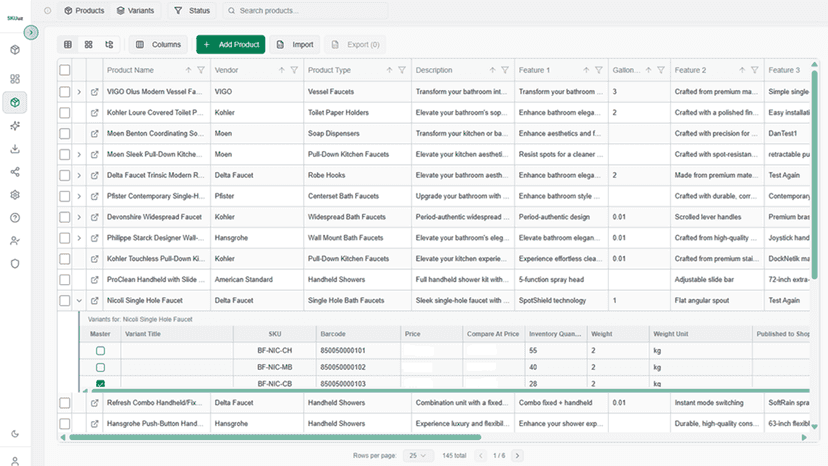Expand the sidebar with the green arrow button
This screenshot has height=466, width=828.
pyautogui.click(x=31, y=33)
